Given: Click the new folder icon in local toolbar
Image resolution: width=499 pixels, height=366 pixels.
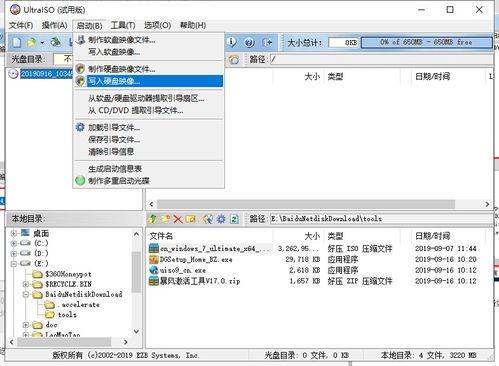Looking at the screenshot, I should tap(165, 219).
